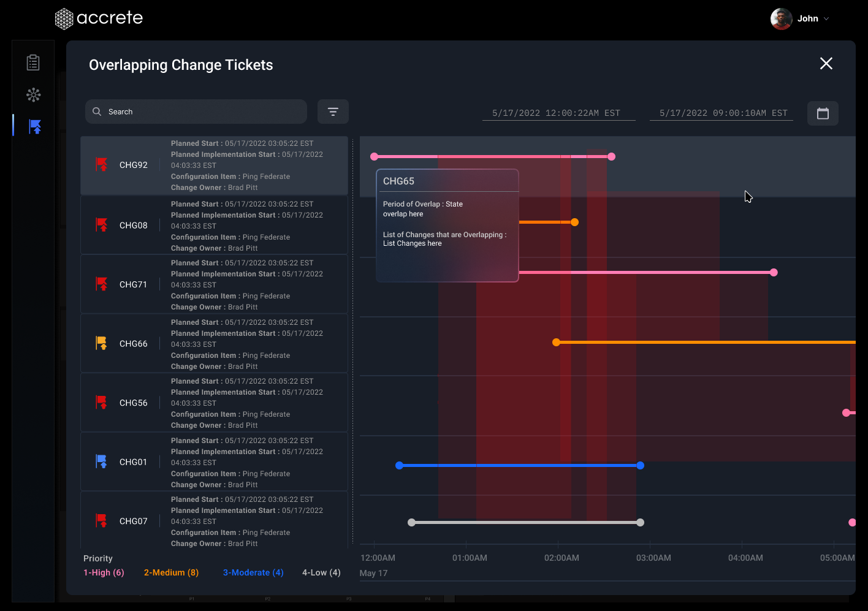
Task: Close the Overlapping Change Tickets dialog
Action: point(826,64)
